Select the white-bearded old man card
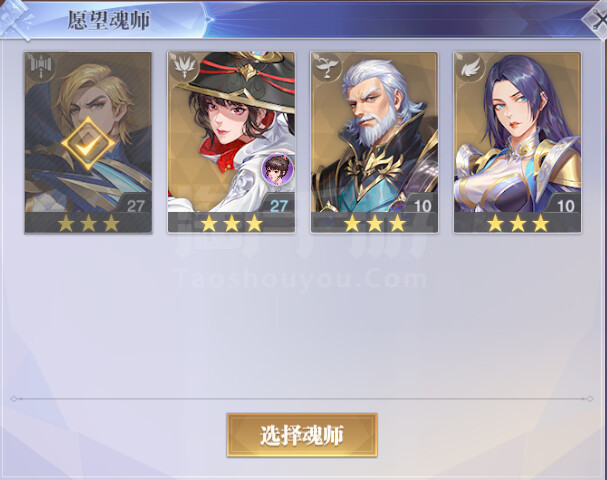 [374, 143]
